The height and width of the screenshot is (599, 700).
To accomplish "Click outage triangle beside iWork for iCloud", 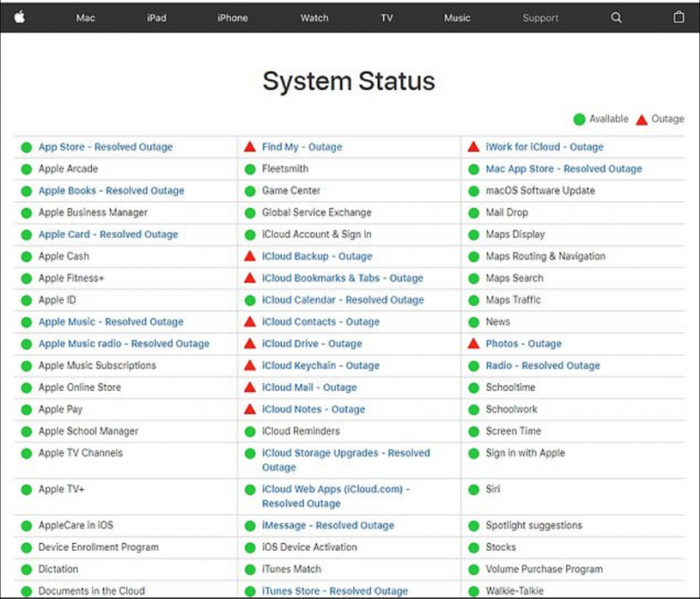I will [473, 147].
